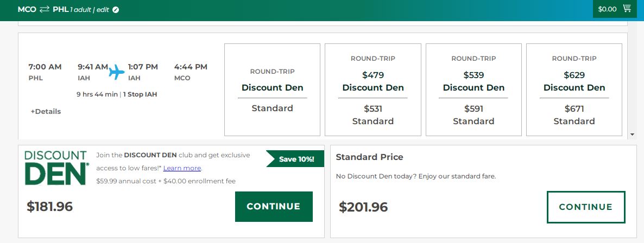The width and height of the screenshot is (644, 243).
Task: Open the Learn more link
Action: coord(182,168)
